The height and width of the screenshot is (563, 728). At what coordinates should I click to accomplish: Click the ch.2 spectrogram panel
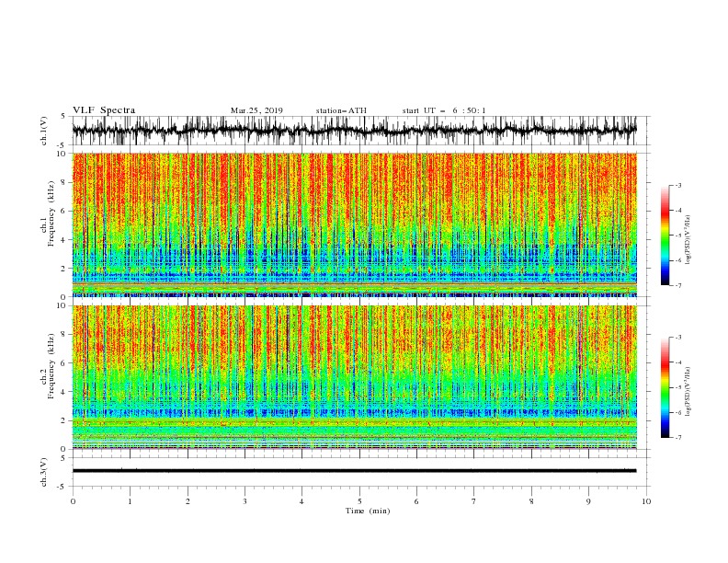(x=354, y=377)
